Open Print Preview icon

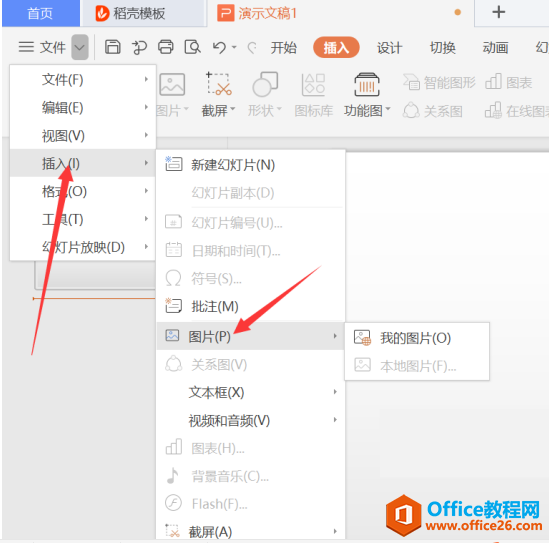pos(192,47)
